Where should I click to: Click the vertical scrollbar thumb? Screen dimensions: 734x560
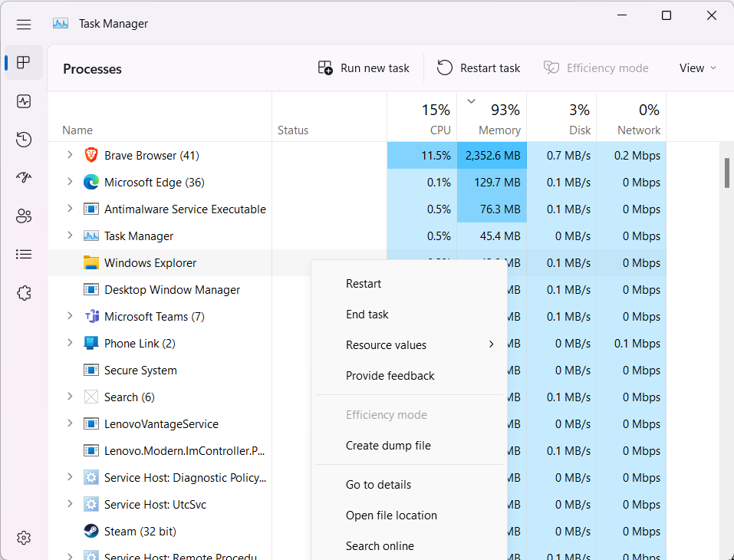point(726,173)
